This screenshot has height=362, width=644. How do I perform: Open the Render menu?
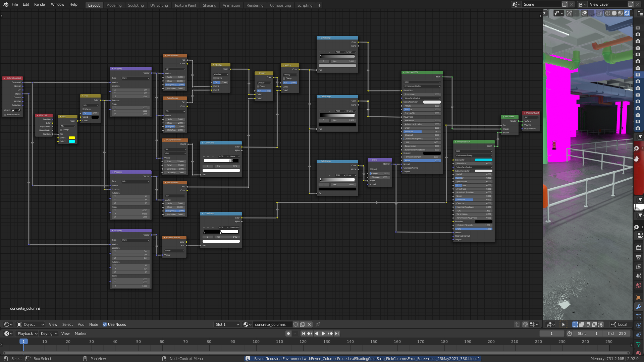[x=40, y=4]
